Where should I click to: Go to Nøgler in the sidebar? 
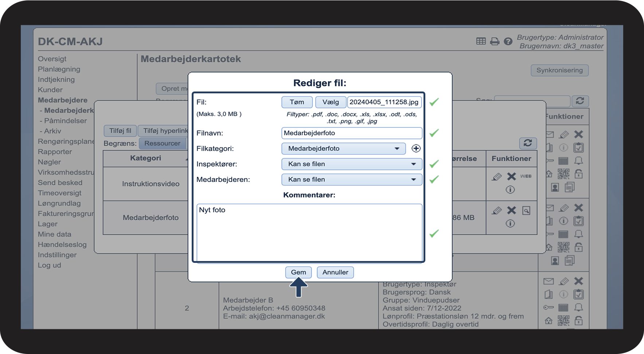coord(49,162)
